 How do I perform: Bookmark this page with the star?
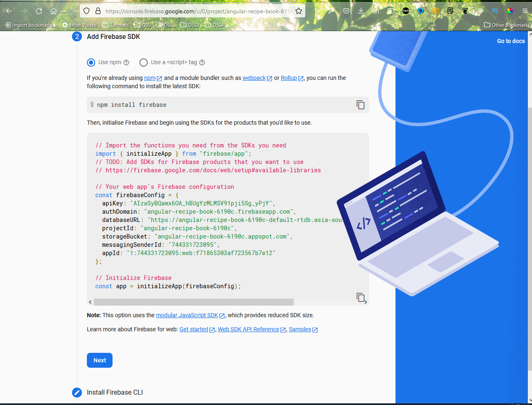[299, 11]
